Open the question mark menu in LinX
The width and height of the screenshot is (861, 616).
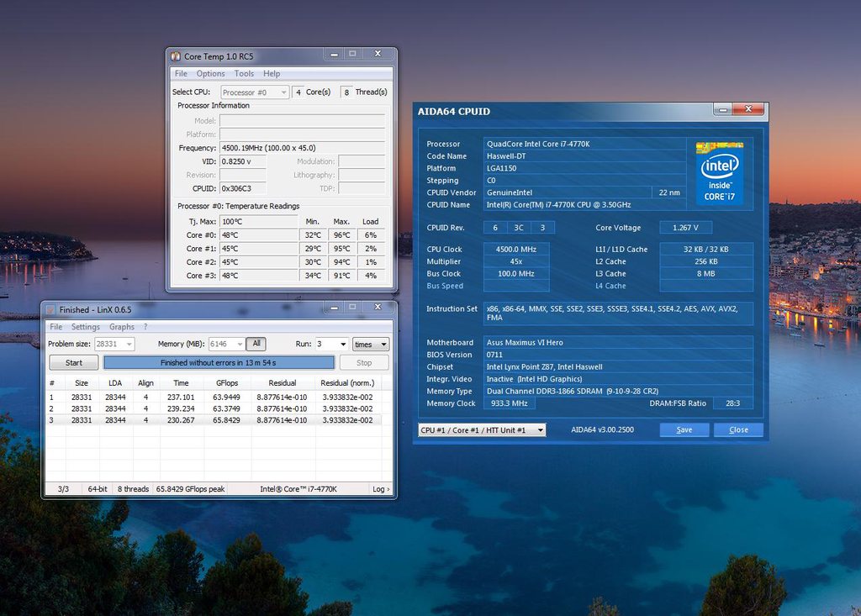click(x=145, y=327)
